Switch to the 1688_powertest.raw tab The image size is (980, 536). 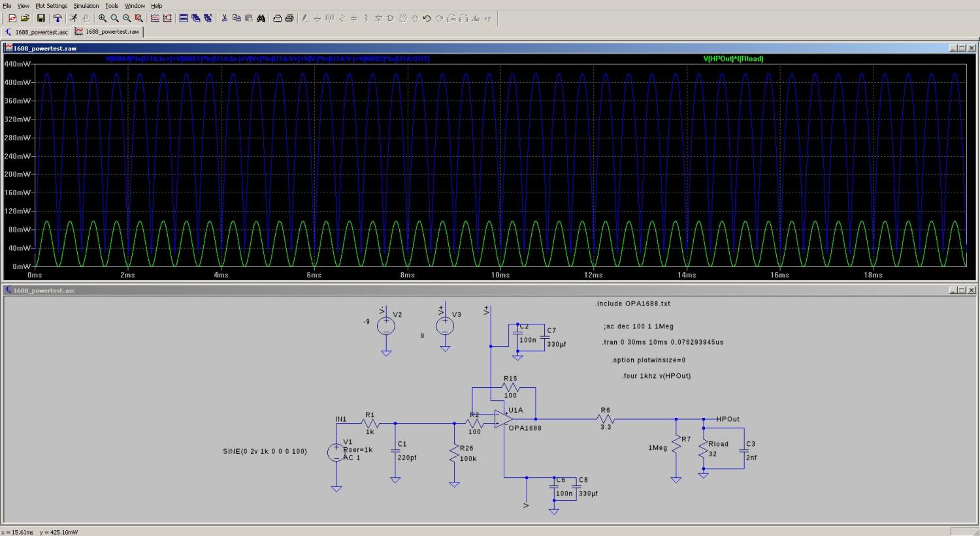pyautogui.click(x=107, y=31)
